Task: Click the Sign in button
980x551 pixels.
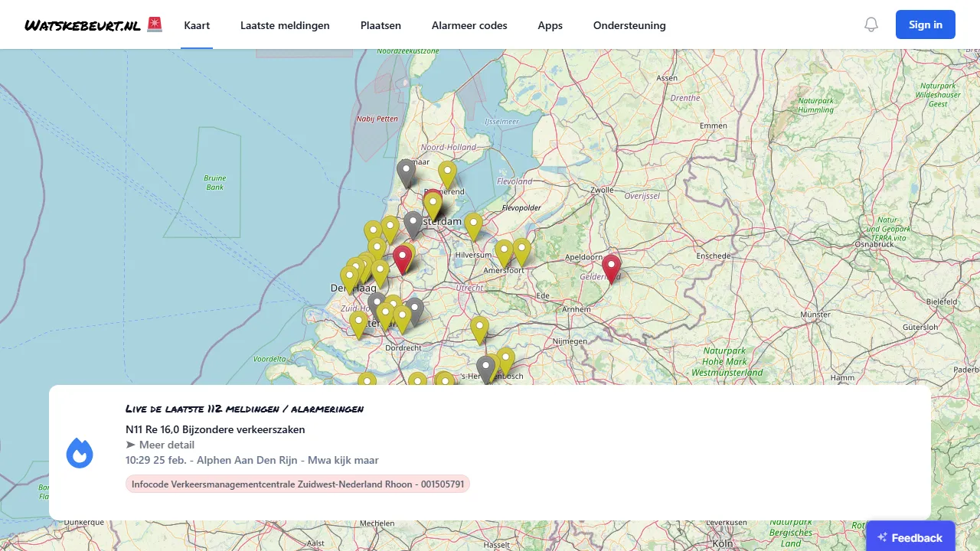Action: 925,24
